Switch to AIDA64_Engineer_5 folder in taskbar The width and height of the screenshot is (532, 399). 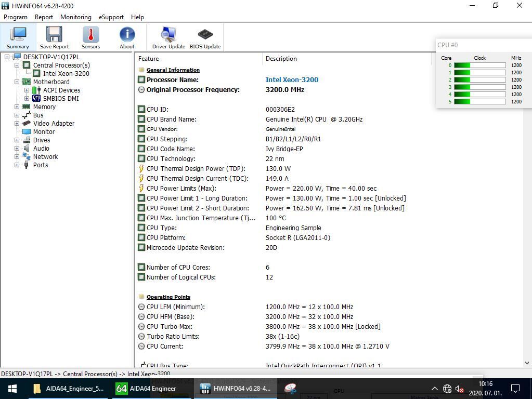coord(69,389)
